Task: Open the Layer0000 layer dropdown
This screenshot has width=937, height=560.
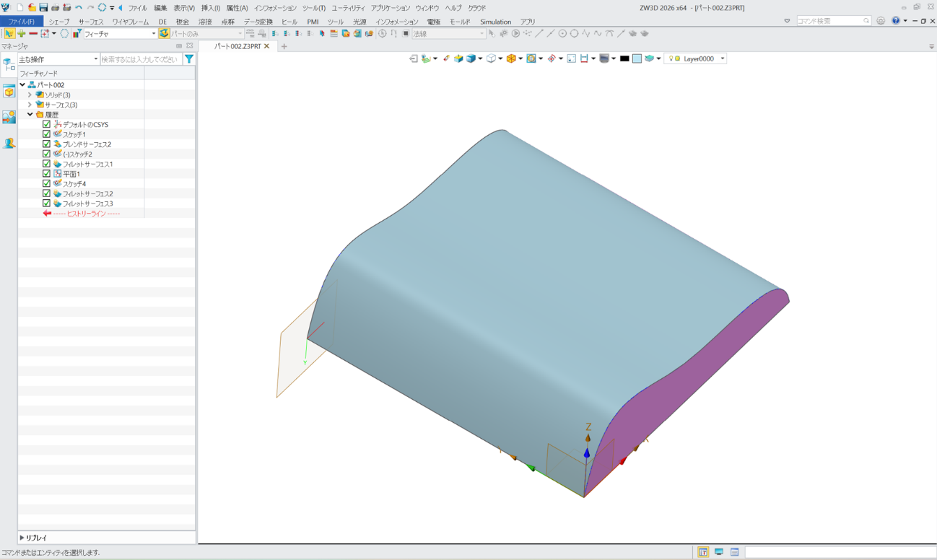Action: coord(722,58)
